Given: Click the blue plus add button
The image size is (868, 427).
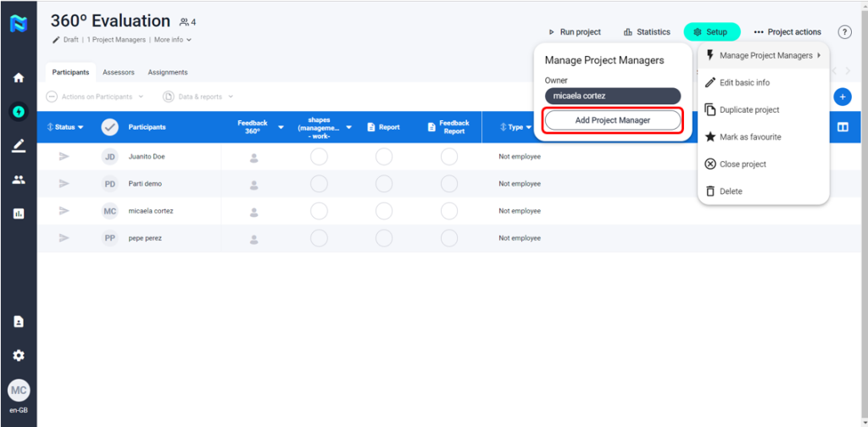Looking at the screenshot, I should pyautogui.click(x=842, y=97).
